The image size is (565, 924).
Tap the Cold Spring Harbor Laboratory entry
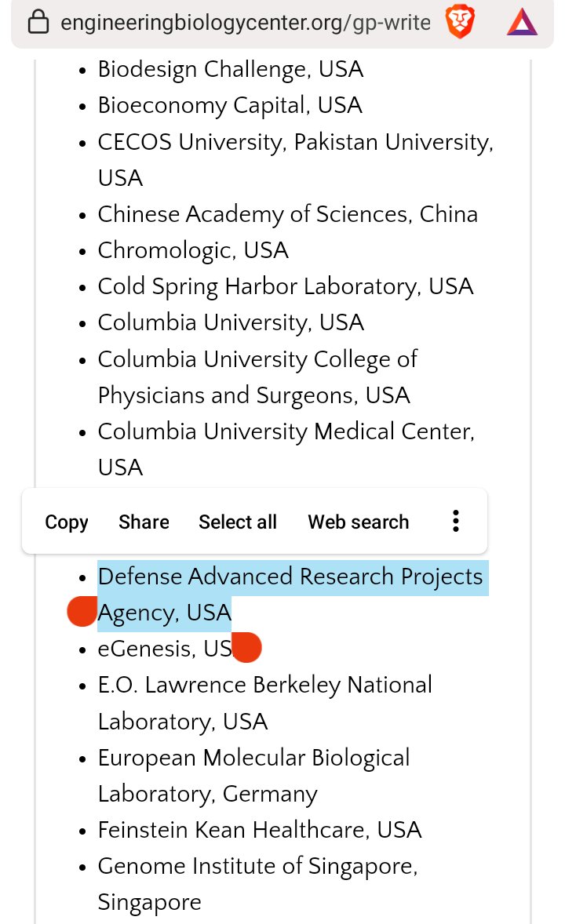coord(286,286)
